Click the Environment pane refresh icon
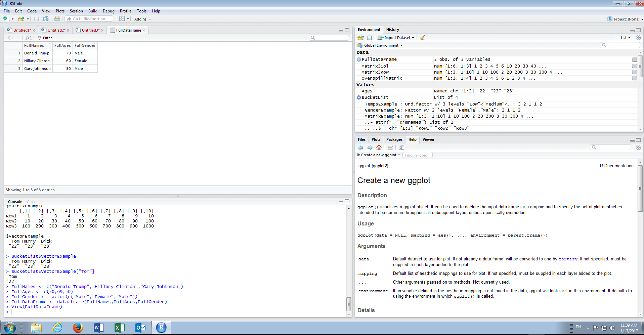 click(x=638, y=38)
